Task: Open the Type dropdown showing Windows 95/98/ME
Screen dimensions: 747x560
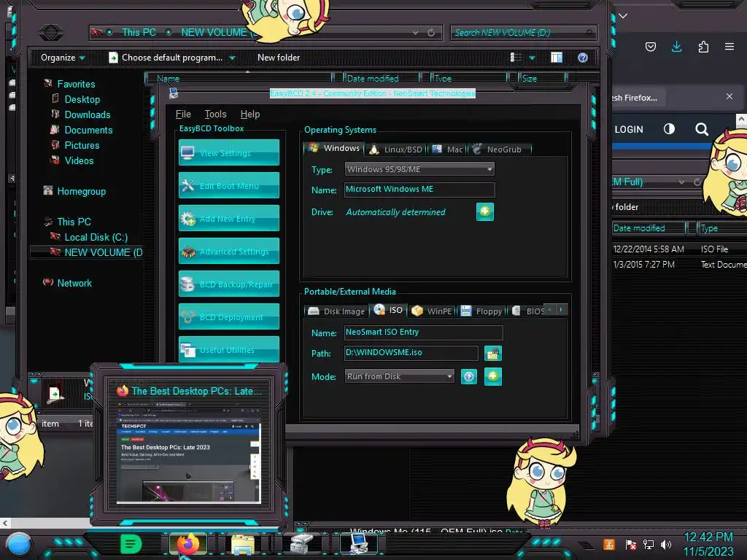Action: 419,169
